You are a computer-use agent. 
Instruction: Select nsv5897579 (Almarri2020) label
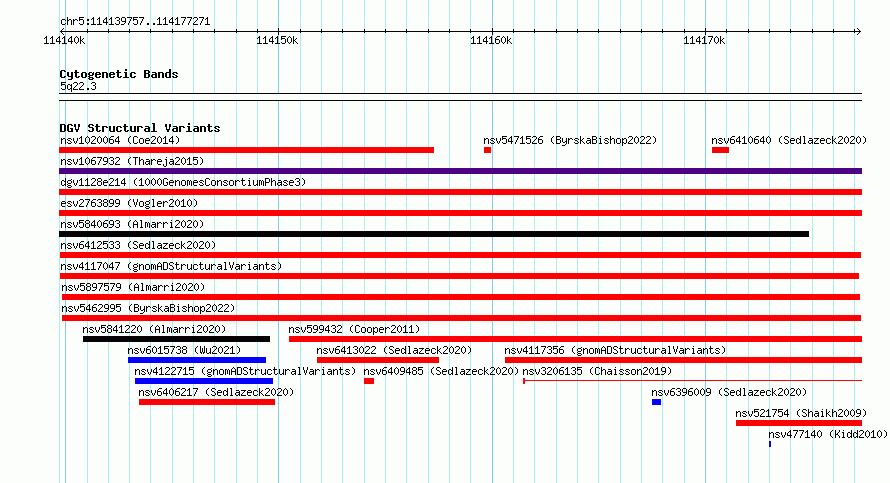[133, 287]
